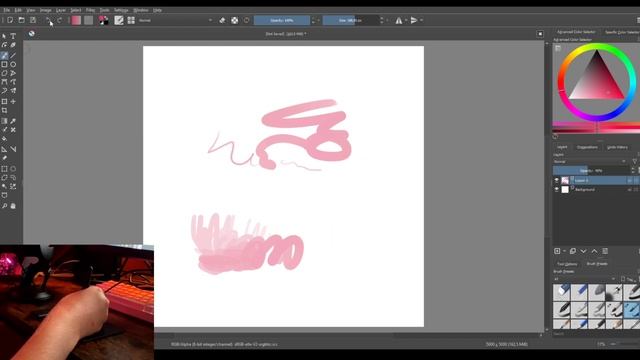Open the fill gradients button
Screen dimensions: 640x360
coord(76,20)
